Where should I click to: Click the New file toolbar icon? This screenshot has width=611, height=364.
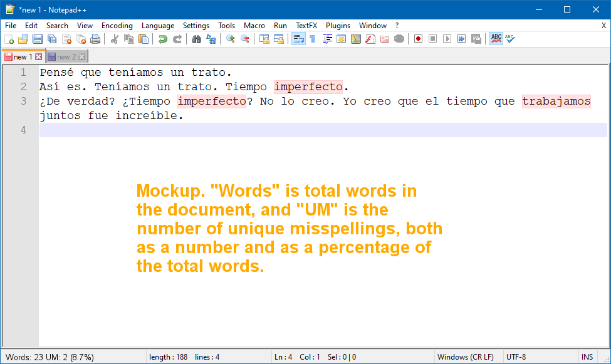[9, 39]
